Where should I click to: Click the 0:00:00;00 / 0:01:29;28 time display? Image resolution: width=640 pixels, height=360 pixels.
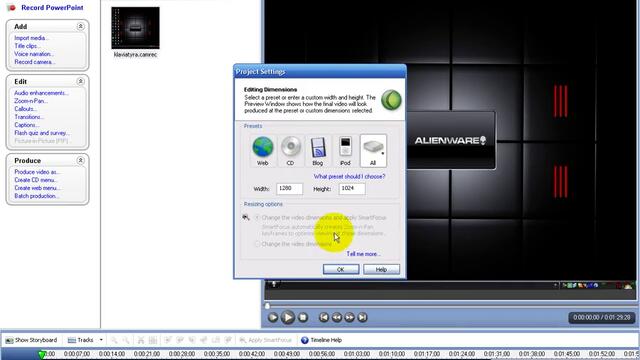tap(602, 318)
